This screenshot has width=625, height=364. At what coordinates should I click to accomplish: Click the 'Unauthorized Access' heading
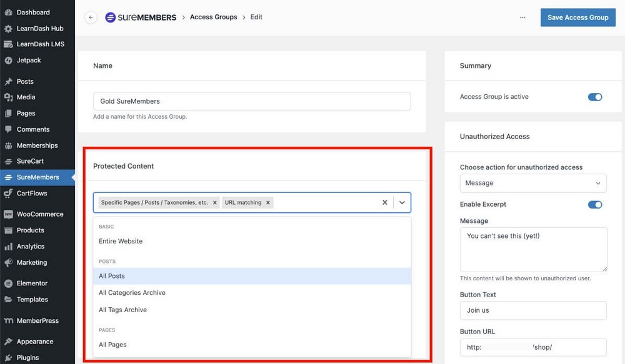point(494,137)
